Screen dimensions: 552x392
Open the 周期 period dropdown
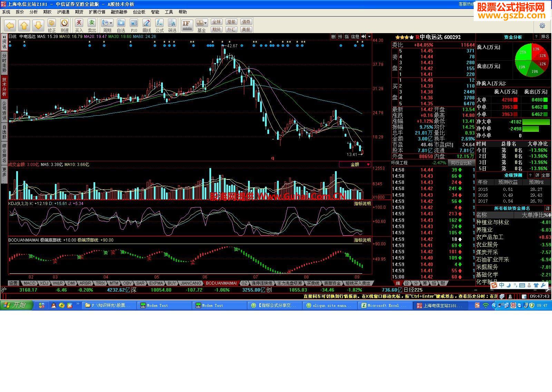[107, 26]
